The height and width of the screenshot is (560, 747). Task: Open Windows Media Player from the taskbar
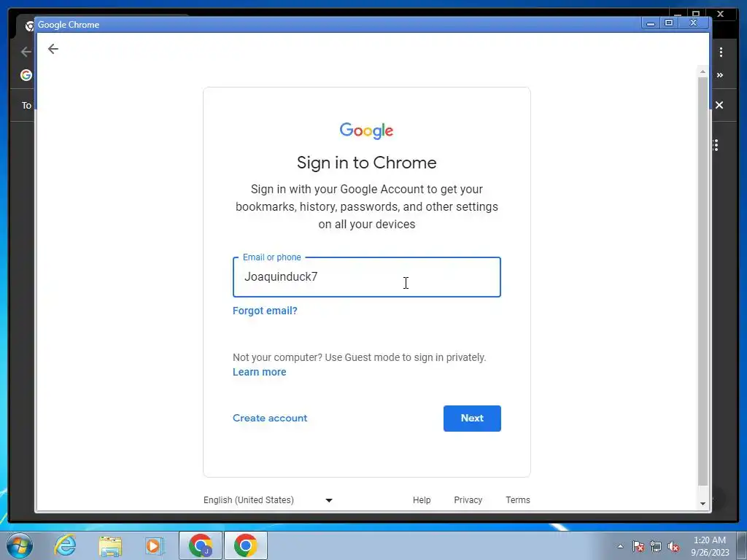tap(154, 545)
